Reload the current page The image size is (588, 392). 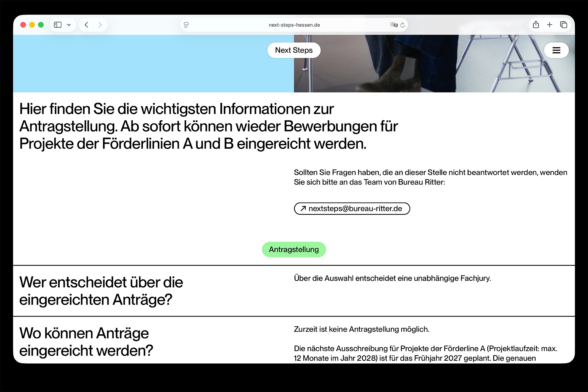[403, 25]
